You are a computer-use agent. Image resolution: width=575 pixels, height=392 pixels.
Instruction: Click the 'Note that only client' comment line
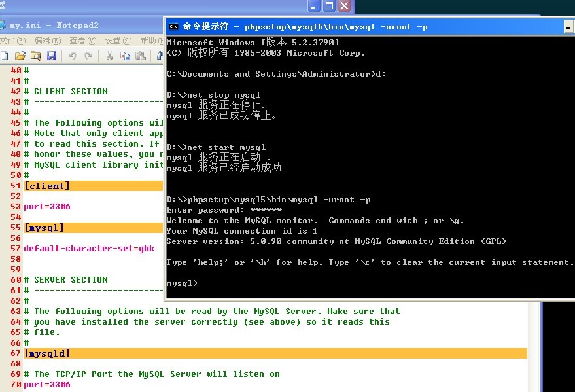coord(93,134)
